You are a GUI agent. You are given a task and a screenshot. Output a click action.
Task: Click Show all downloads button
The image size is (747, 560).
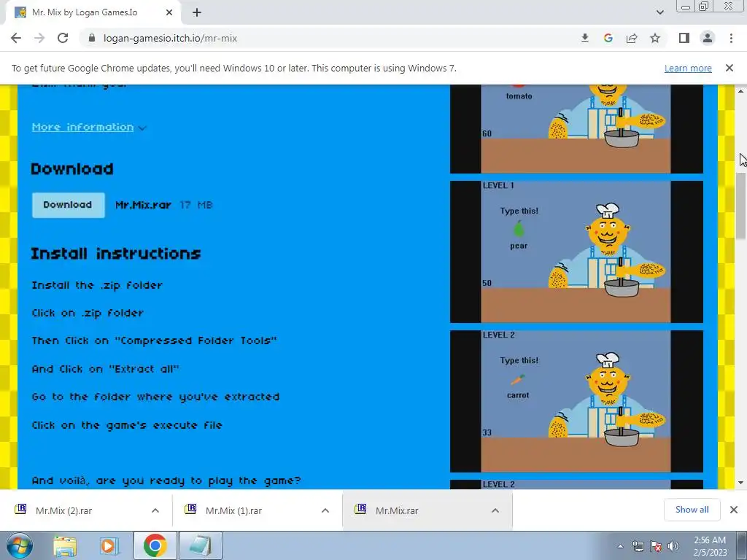[692, 510]
